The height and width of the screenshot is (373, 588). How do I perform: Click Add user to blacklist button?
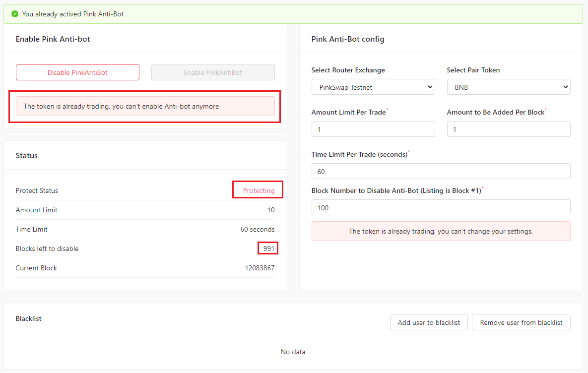(x=429, y=322)
